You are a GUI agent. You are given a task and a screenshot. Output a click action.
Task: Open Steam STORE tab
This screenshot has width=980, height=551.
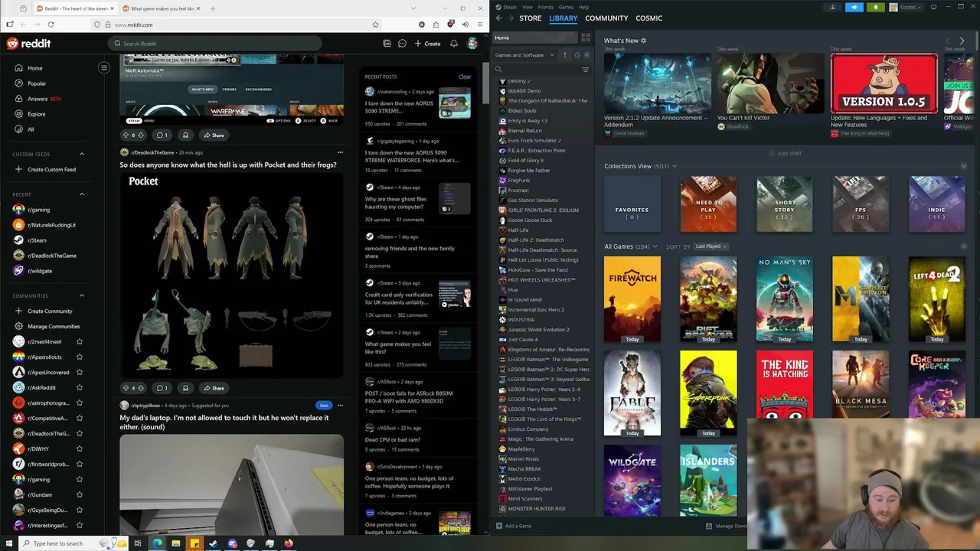tap(531, 18)
